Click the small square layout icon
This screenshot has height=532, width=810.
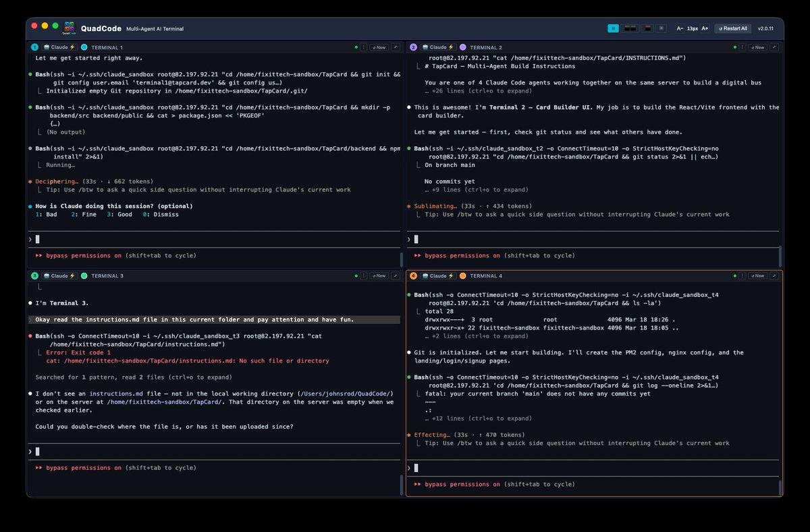[661, 28]
